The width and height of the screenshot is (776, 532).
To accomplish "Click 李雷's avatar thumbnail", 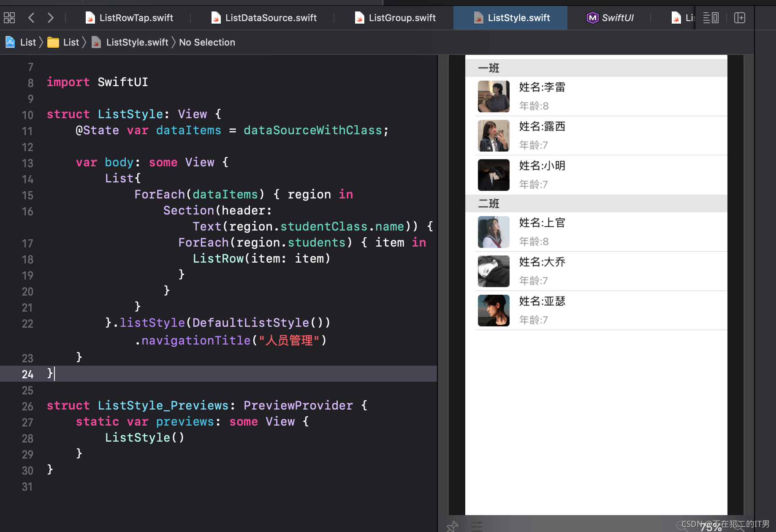I will pos(494,96).
